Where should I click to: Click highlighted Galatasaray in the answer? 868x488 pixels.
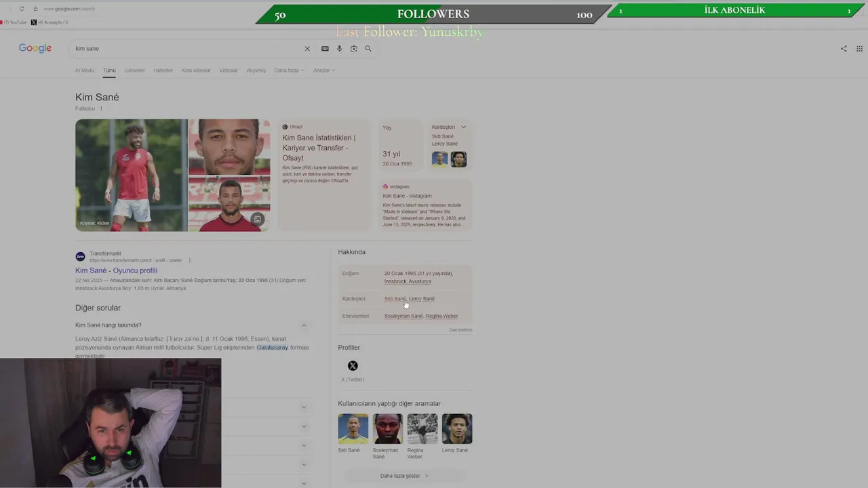point(272,348)
